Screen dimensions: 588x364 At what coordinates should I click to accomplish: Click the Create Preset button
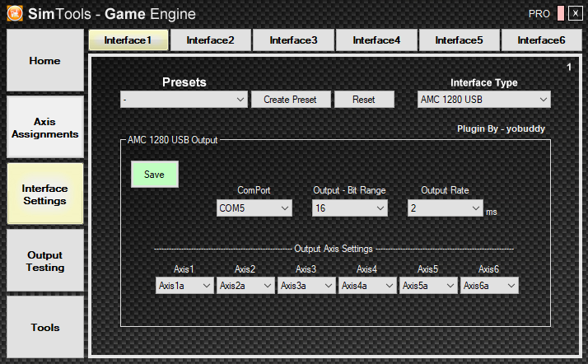point(290,100)
